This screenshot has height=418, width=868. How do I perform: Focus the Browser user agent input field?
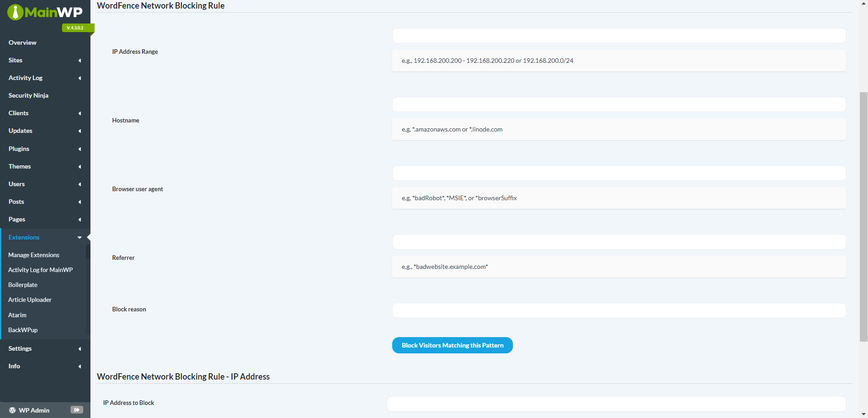click(x=619, y=173)
